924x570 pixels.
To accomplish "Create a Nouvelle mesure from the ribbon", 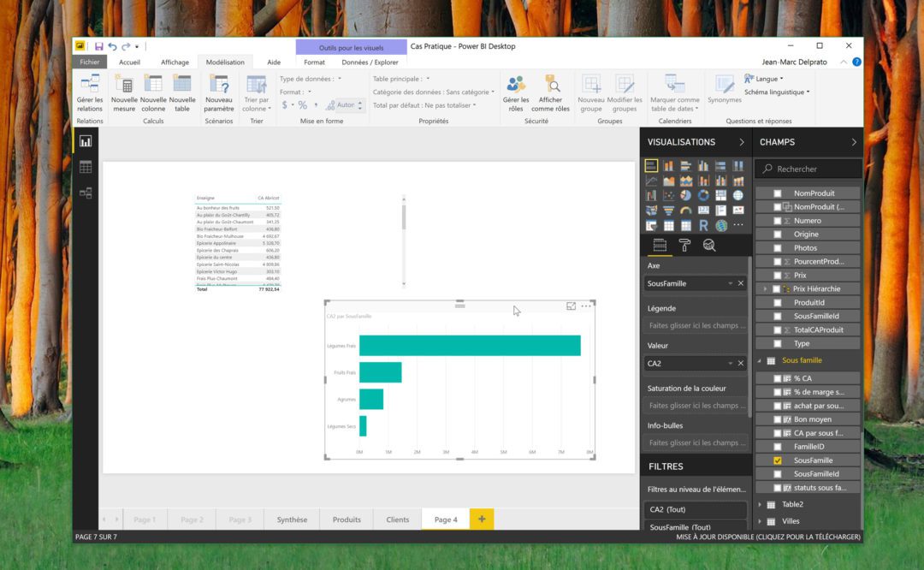I will pyautogui.click(x=124, y=85).
